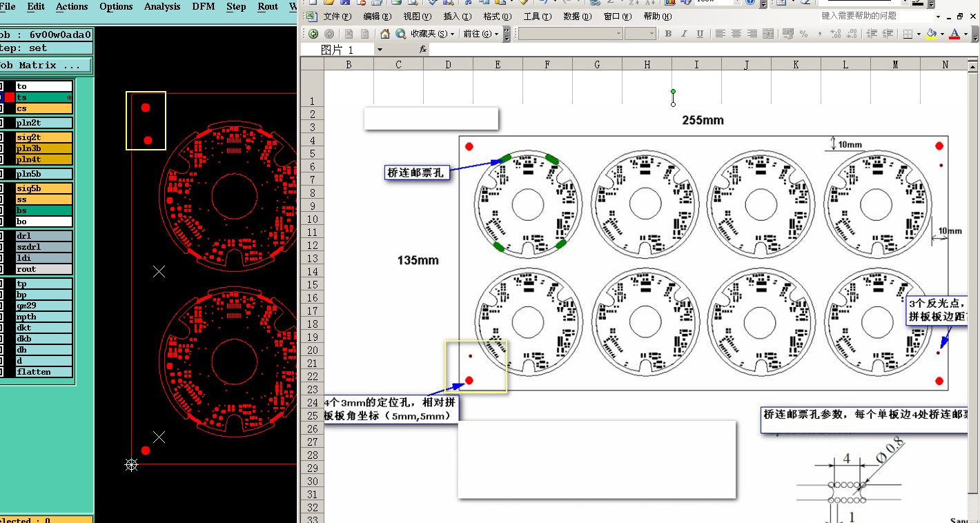This screenshot has height=523, width=980.
Task: Open the fill color dropdown arrow
Action: [x=942, y=33]
